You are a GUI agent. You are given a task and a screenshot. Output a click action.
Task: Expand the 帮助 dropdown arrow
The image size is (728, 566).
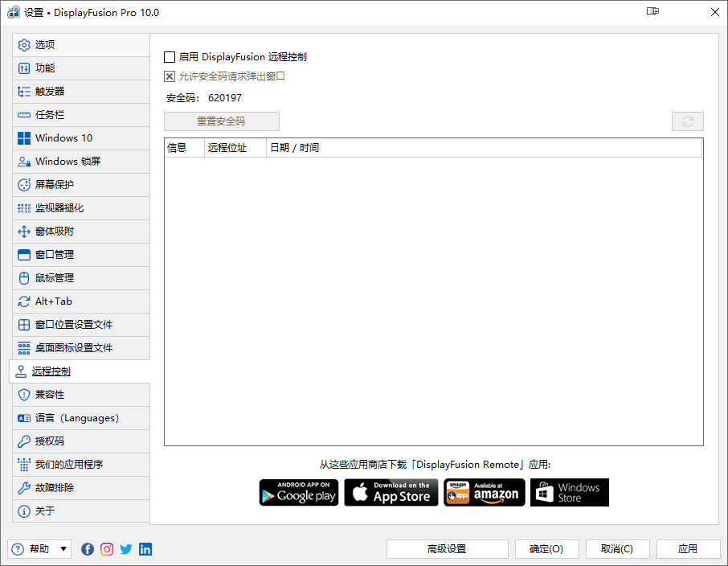pos(63,549)
